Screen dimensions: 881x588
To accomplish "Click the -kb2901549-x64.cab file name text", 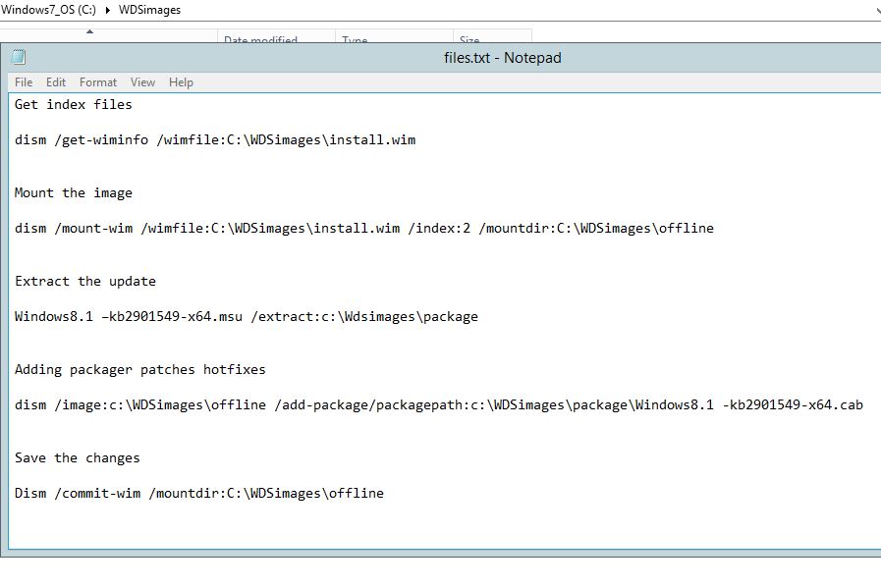I will [x=793, y=404].
